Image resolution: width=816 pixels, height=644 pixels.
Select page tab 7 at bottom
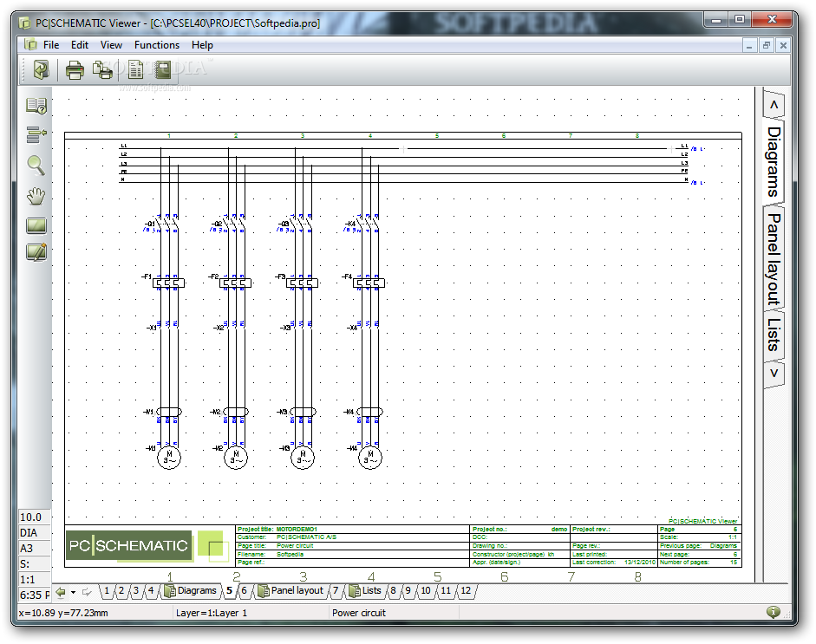(335, 591)
